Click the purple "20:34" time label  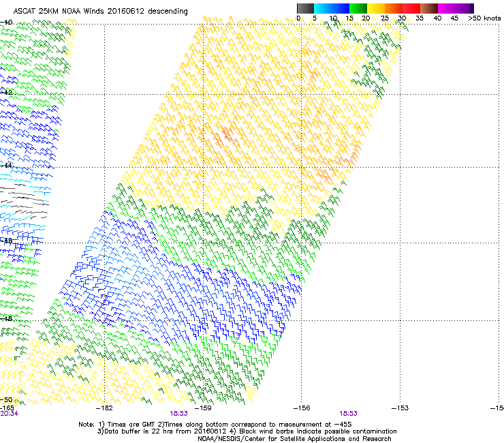[x=10, y=414]
